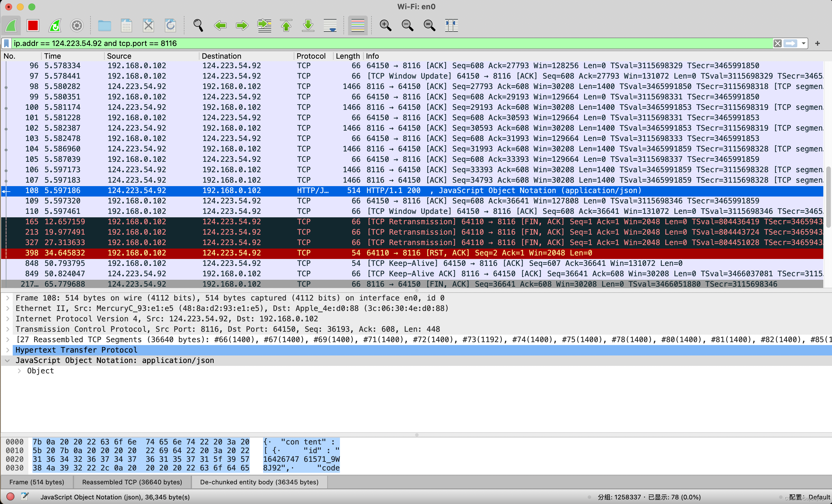The image size is (832, 504).
Task: Go back to the previous packet
Action: 220,25
